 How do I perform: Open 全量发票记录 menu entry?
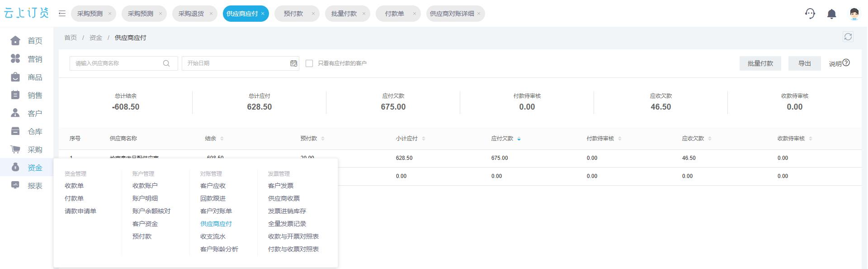[x=287, y=224]
